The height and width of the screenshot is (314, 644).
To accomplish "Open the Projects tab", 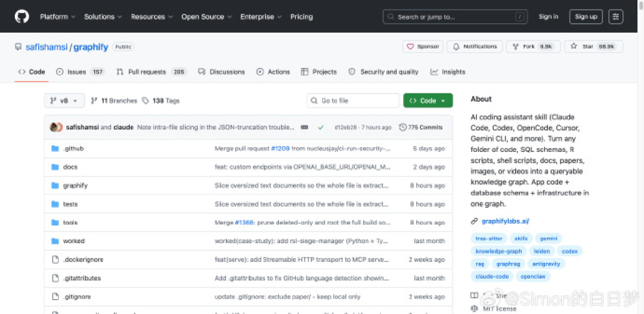I will tap(318, 72).
